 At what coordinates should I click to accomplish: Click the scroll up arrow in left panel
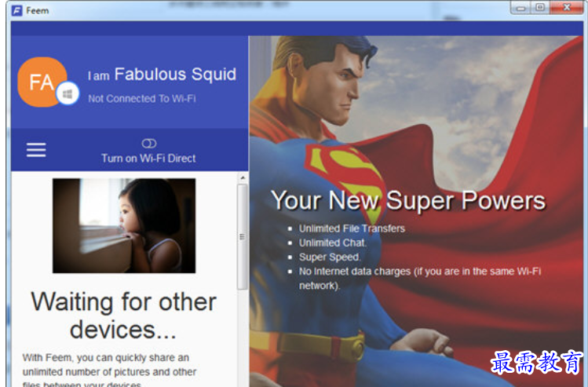pyautogui.click(x=243, y=177)
